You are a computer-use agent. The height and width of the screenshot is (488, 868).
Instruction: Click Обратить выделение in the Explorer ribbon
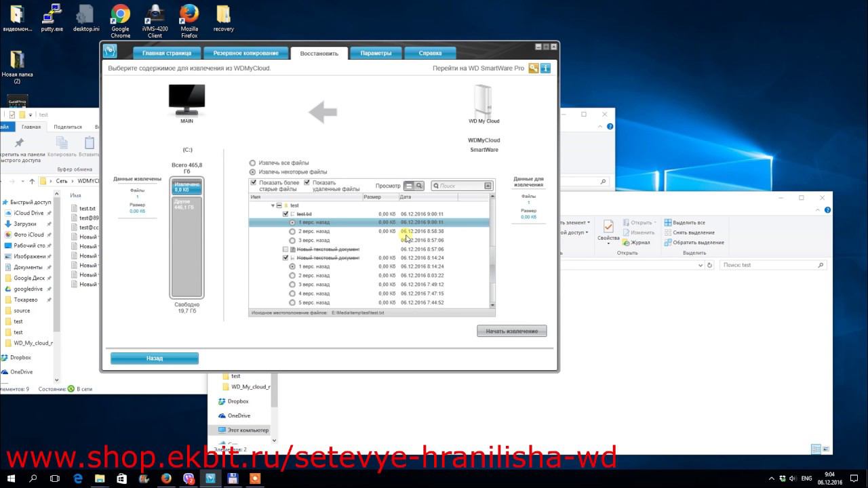click(694, 242)
